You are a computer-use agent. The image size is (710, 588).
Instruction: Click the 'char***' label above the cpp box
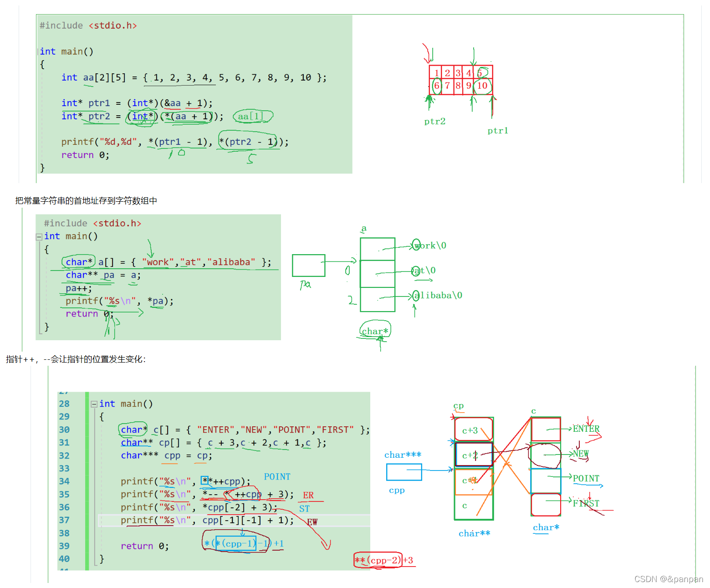tap(403, 455)
